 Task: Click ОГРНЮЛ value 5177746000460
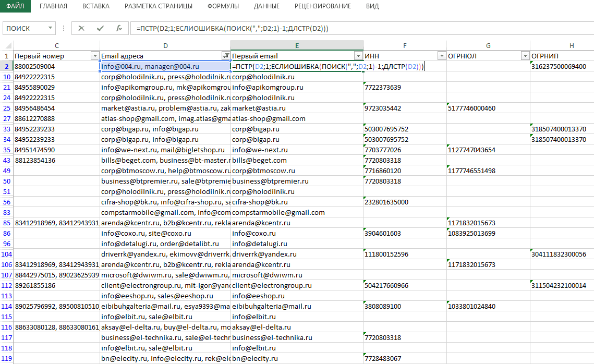pyautogui.click(x=488, y=108)
